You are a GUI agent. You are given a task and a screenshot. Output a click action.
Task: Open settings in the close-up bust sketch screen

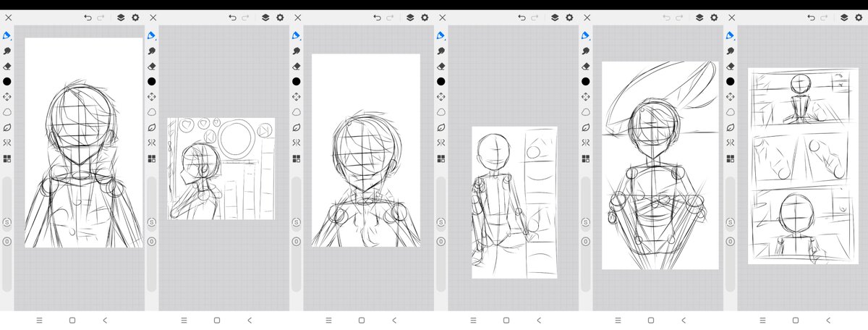(425, 17)
